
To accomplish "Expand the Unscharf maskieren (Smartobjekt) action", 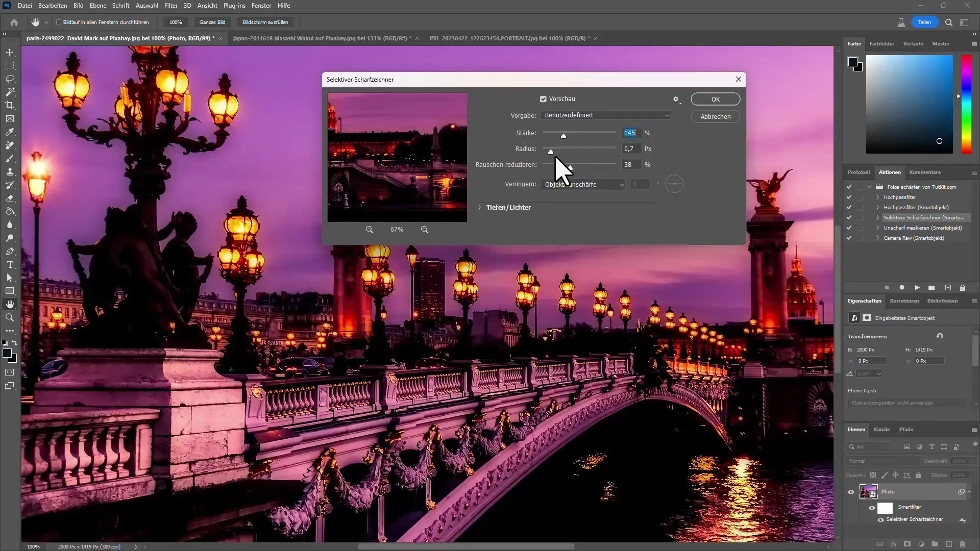I will (877, 228).
